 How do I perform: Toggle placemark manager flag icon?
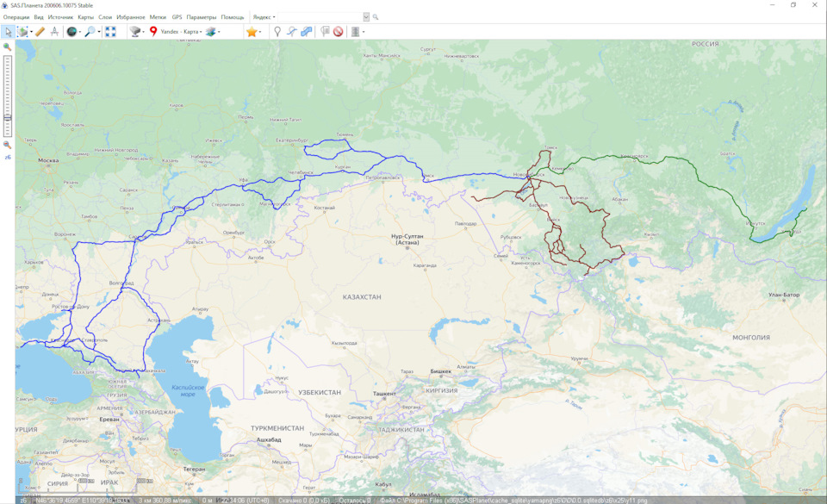tap(325, 32)
